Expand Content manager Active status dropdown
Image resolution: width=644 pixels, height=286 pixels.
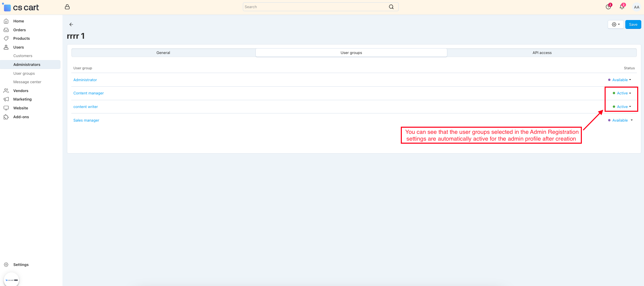(x=624, y=93)
